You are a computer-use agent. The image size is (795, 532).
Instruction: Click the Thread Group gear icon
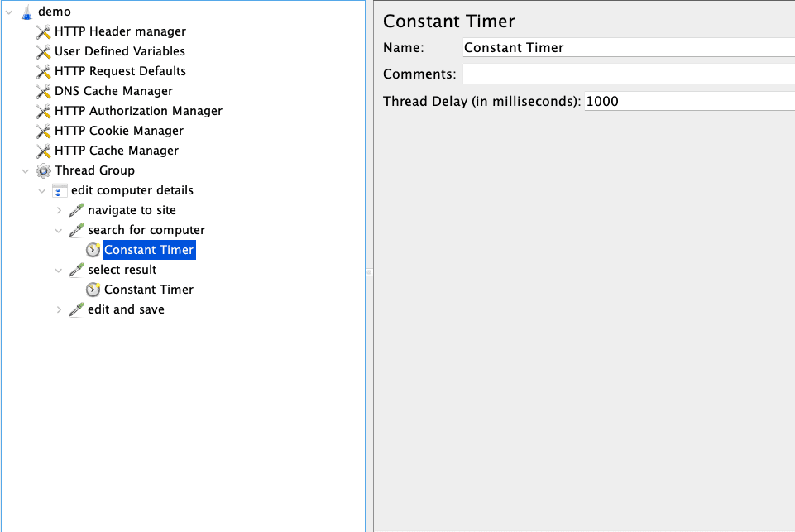44,171
